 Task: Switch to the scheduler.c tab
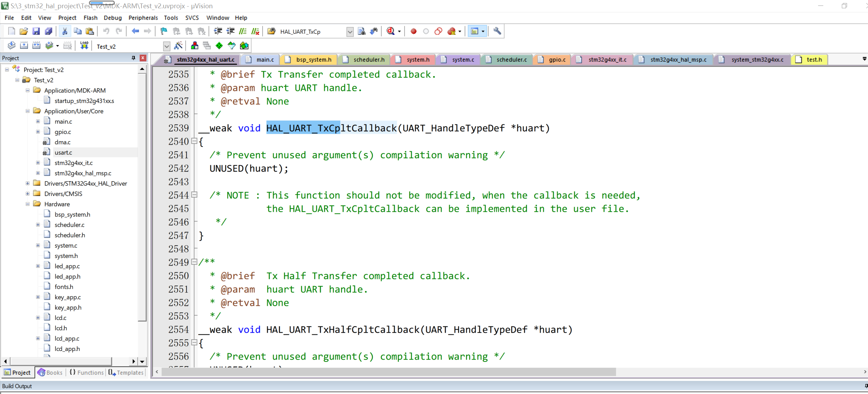click(511, 60)
